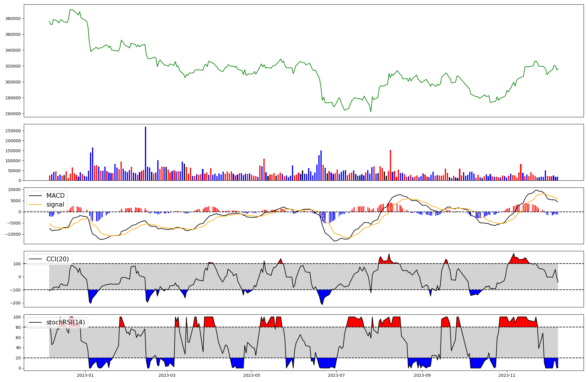This screenshot has height=382, width=588.
Task: Click the 2023-05 date tick label
Action: [x=252, y=375]
